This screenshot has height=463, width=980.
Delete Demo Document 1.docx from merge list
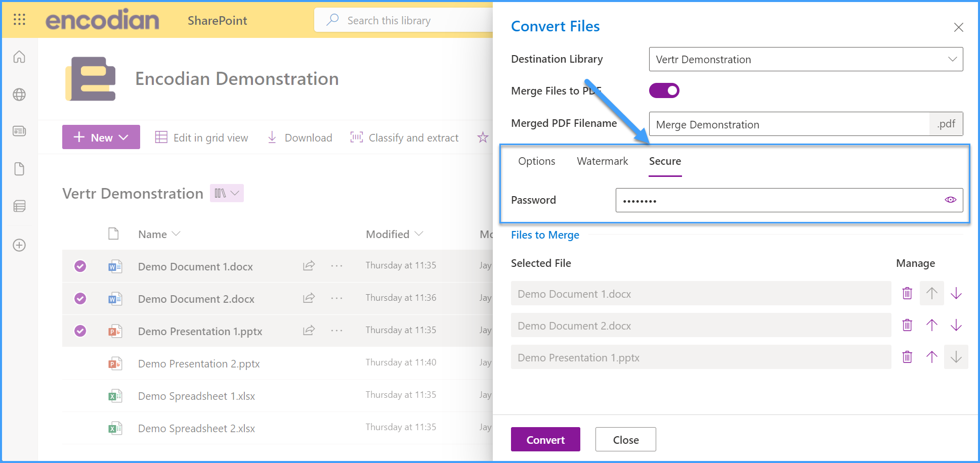tap(907, 293)
